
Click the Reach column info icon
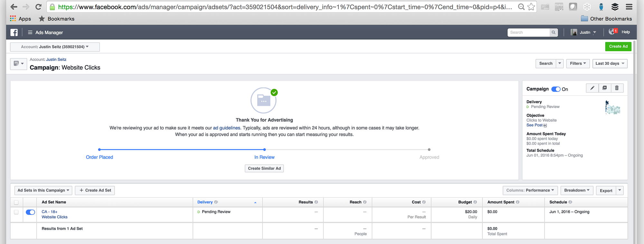(365, 202)
